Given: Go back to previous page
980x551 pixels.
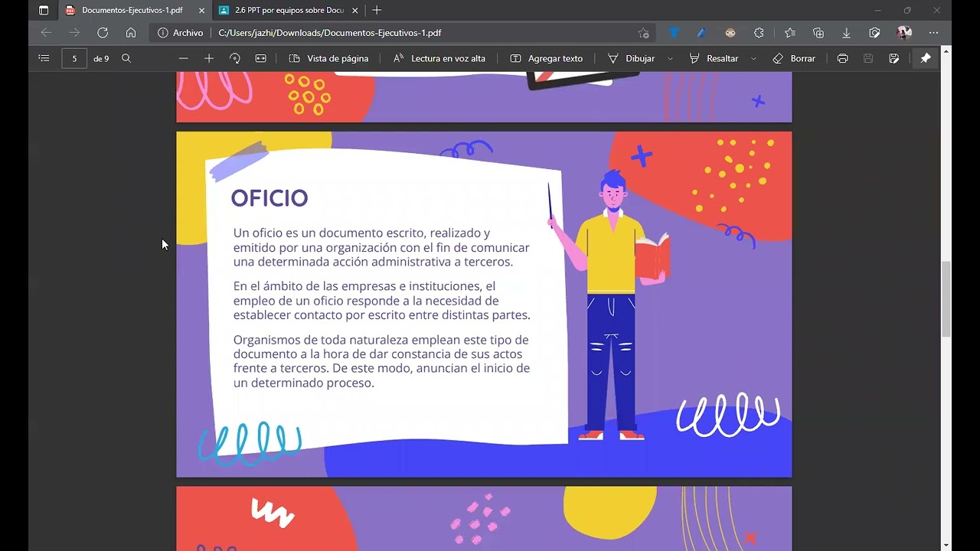Looking at the screenshot, I should point(46,33).
